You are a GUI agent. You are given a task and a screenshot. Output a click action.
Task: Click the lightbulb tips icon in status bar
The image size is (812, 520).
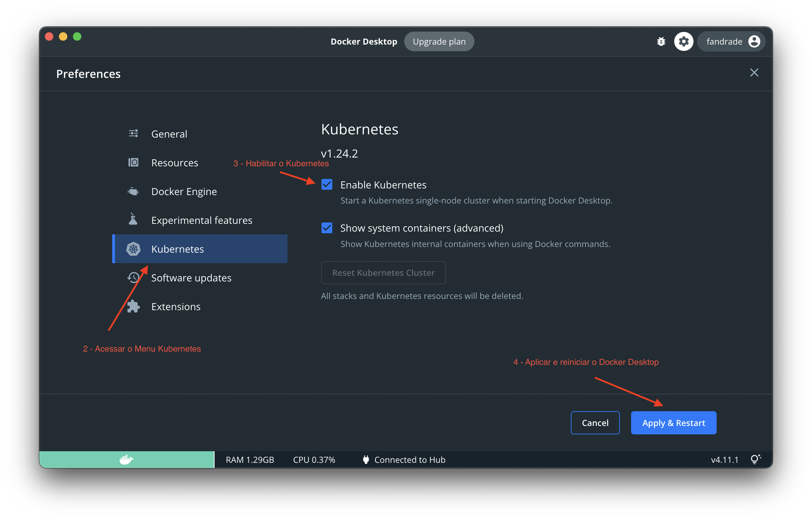[x=756, y=459]
